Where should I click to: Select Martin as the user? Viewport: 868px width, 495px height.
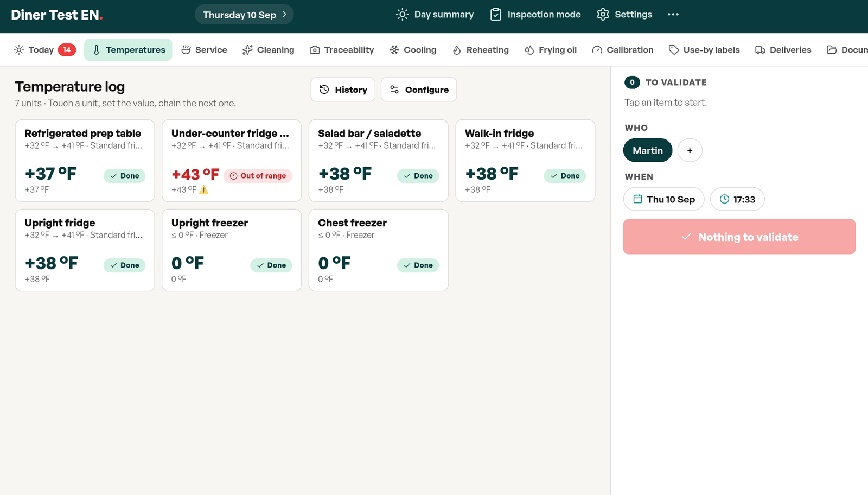[648, 150]
